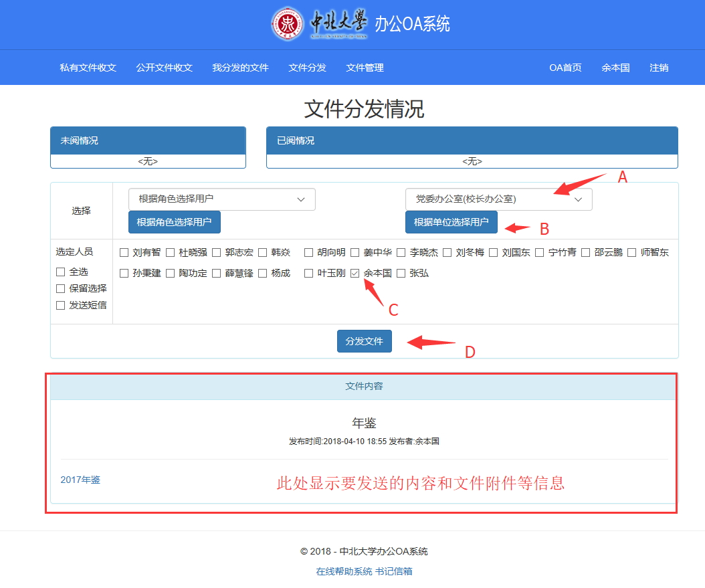Click the 分发文件 button

tap(364, 341)
